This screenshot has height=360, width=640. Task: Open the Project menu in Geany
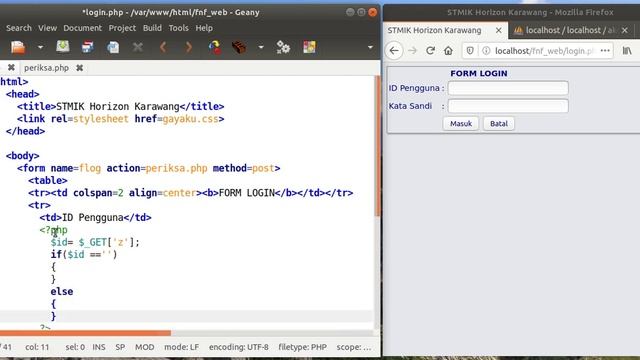click(122, 28)
